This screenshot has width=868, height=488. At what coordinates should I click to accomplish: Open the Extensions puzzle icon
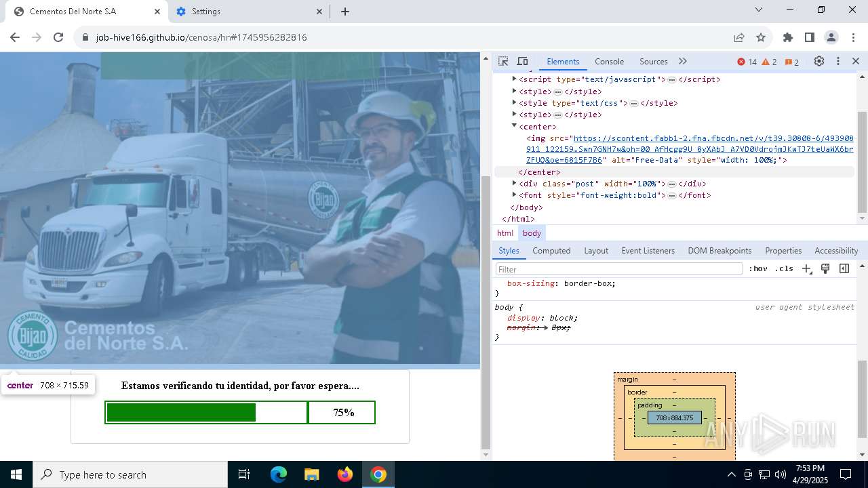[x=788, y=37]
